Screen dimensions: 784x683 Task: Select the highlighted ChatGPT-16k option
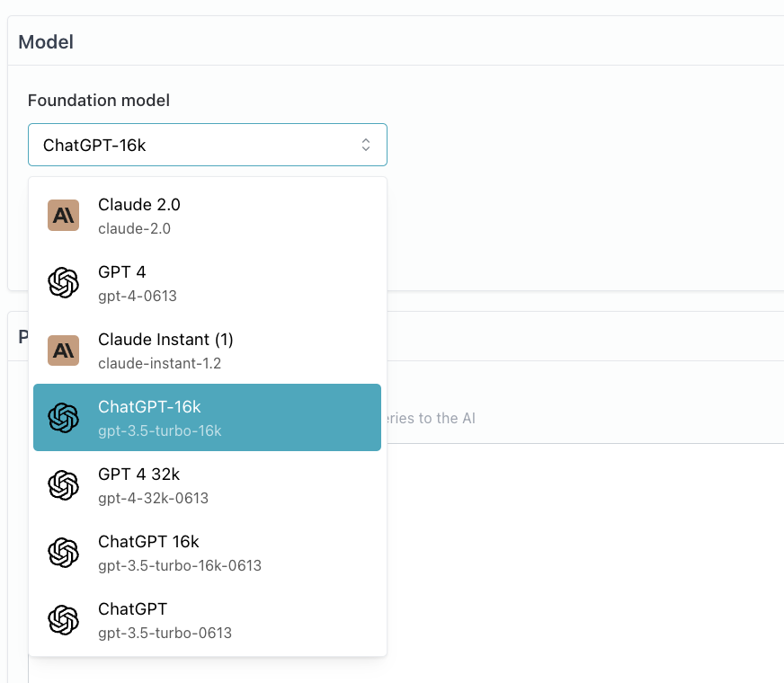207,418
